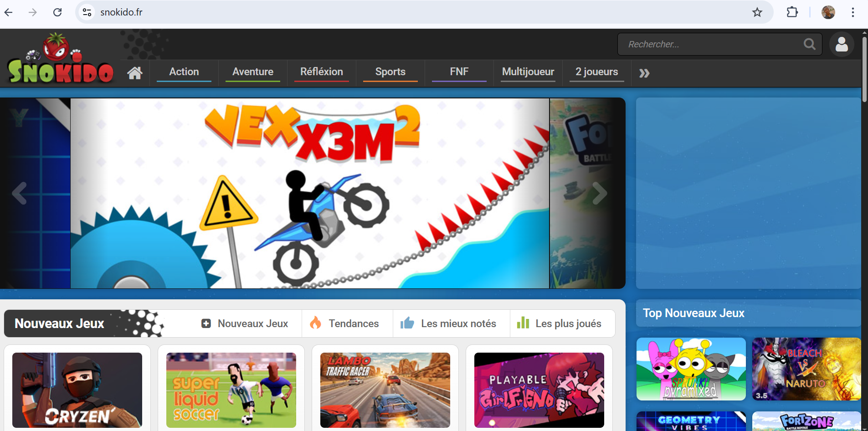Viewport: 868px width, 431px height.
Task: Show next slide in the carousel
Action: pos(600,193)
